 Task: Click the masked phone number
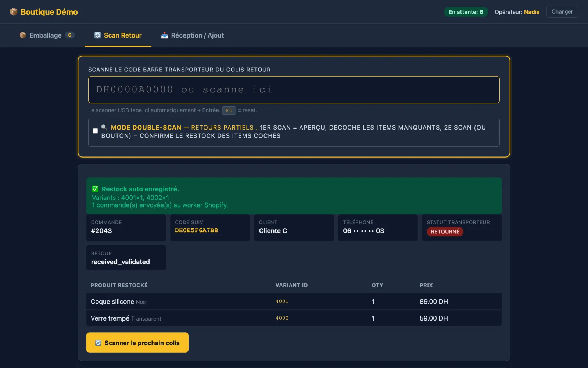(x=363, y=231)
